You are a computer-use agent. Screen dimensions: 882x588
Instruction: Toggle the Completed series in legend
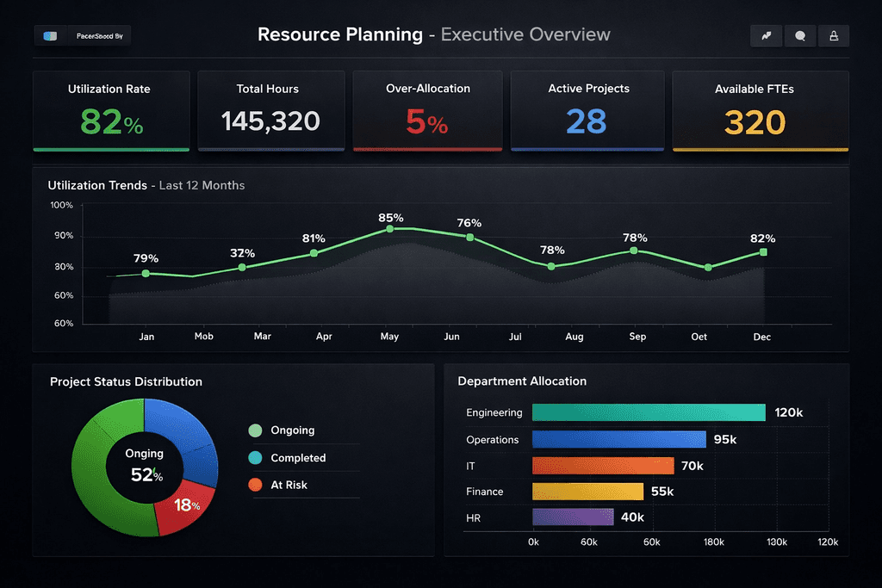tap(298, 458)
